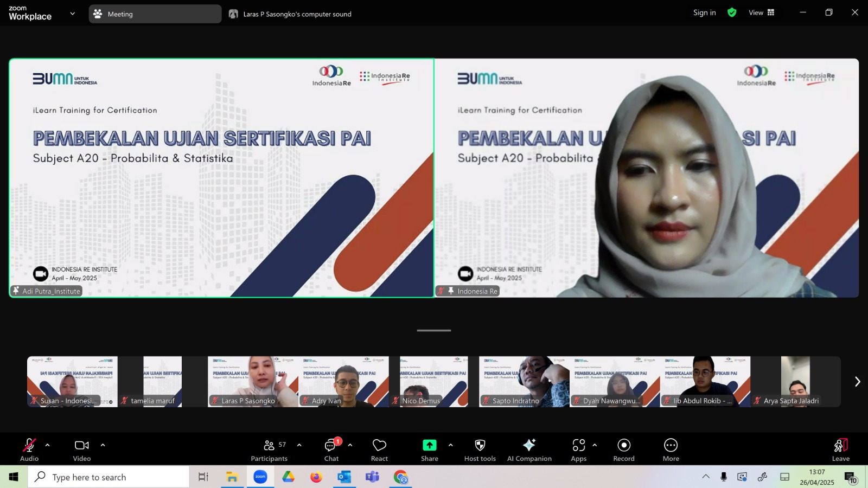This screenshot has width=868, height=488.
Task: Select the Meeting tab
Action: pyautogui.click(x=155, y=14)
